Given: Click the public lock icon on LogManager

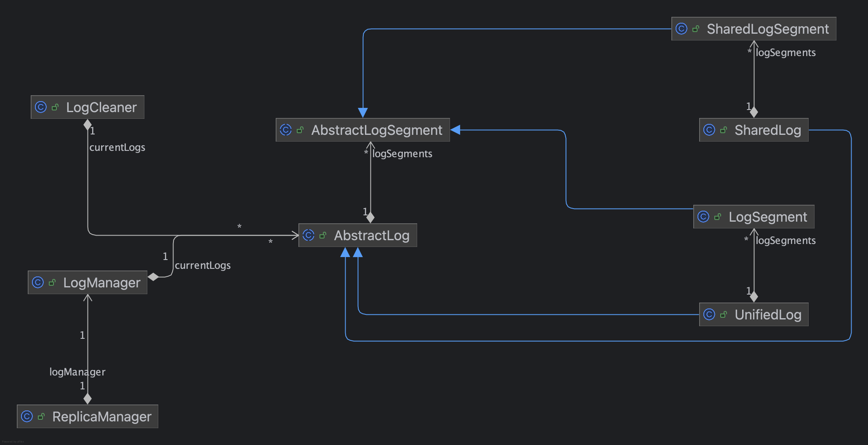Looking at the screenshot, I should 52,282.
